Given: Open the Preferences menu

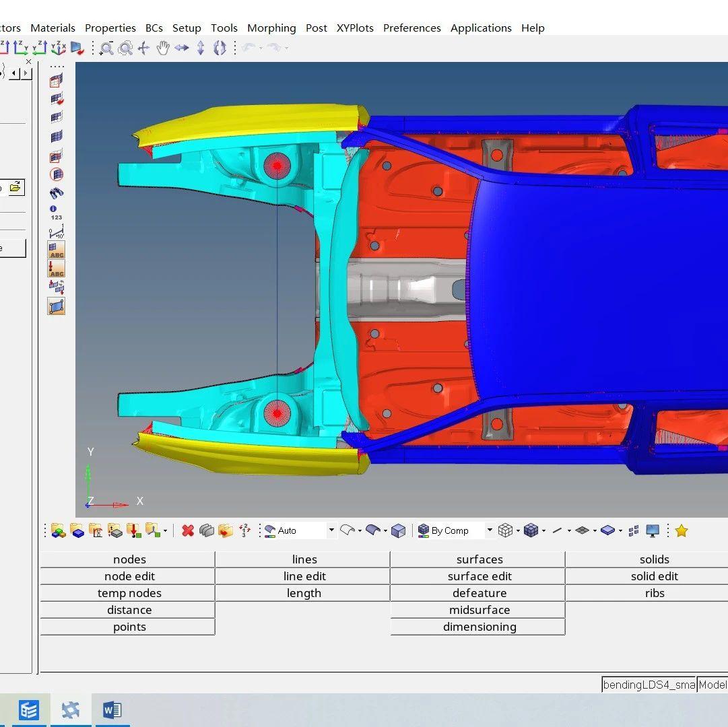Looking at the screenshot, I should coord(411,28).
